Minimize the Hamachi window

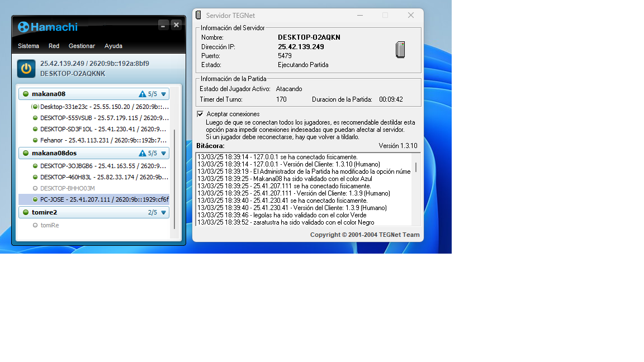pyautogui.click(x=163, y=25)
